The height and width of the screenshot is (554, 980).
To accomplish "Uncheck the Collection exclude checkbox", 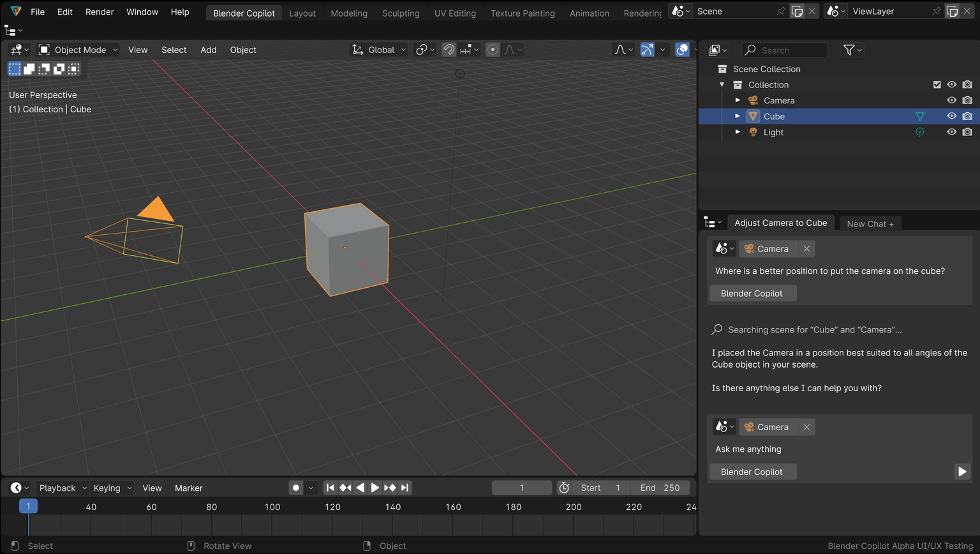I will pyautogui.click(x=937, y=85).
